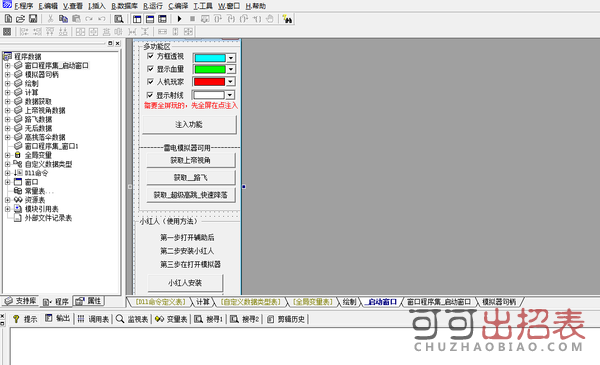Click the 获取__路飞 button

click(191, 178)
